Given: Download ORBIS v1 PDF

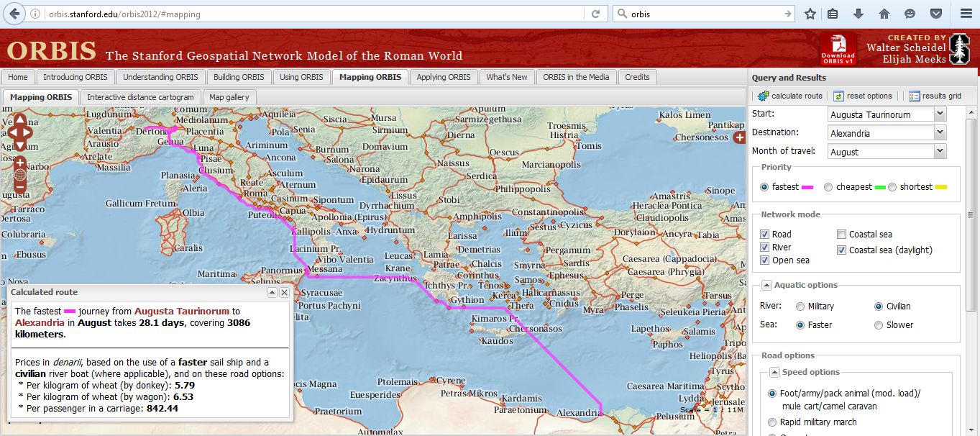Looking at the screenshot, I should coord(838,48).
